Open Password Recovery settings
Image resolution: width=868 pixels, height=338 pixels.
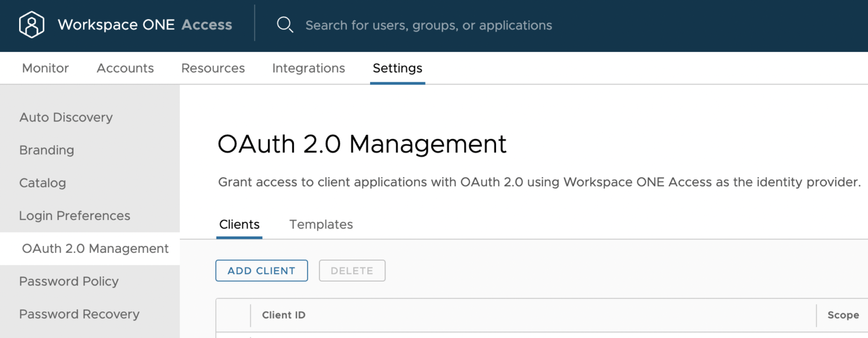(x=79, y=314)
